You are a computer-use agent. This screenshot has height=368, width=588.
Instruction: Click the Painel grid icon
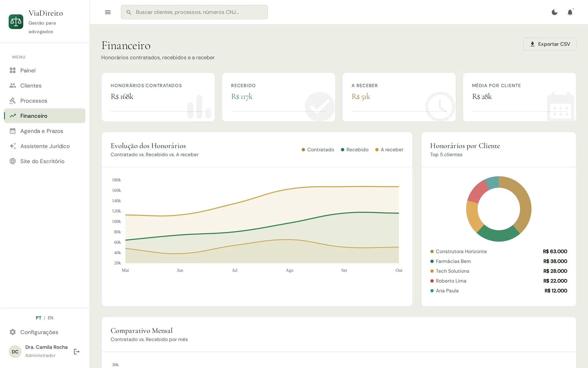(13, 71)
